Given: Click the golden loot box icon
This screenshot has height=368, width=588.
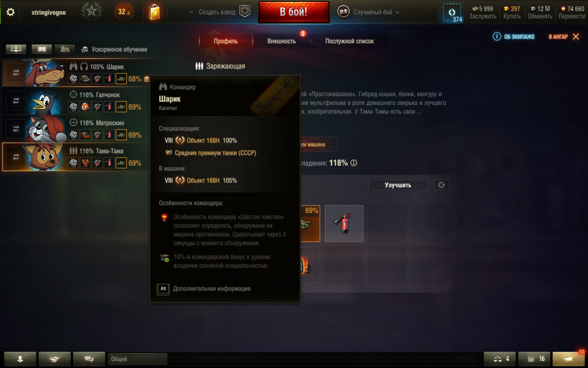Looking at the screenshot, I should coord(154,12).
